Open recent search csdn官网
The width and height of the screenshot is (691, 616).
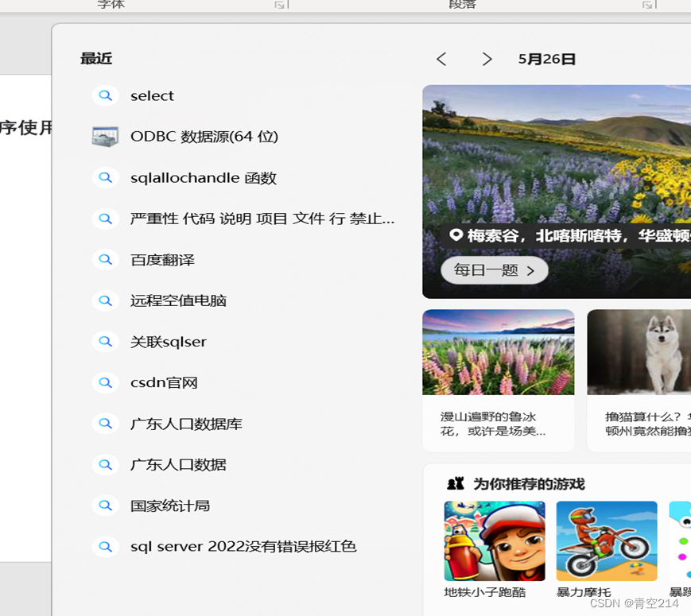tap(164, 383)
